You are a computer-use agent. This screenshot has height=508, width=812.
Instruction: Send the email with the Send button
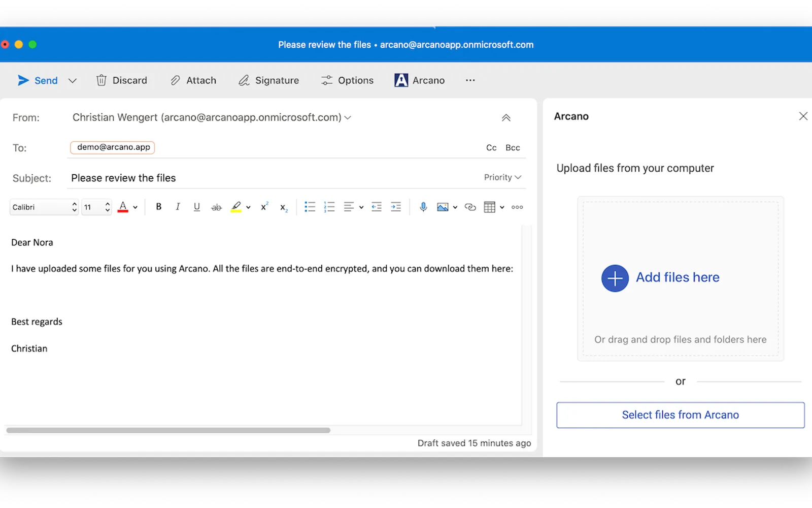[38, 80]
